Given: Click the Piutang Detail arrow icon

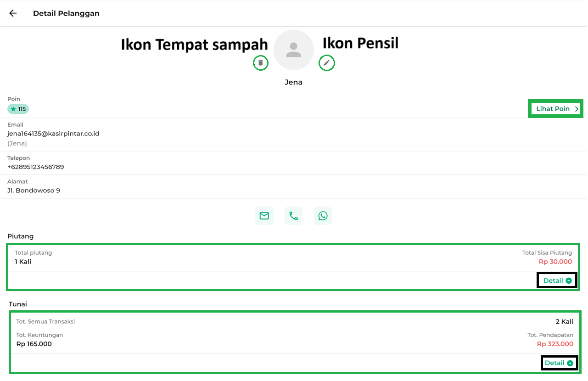Looking at the screenshot, I should 569,280.
